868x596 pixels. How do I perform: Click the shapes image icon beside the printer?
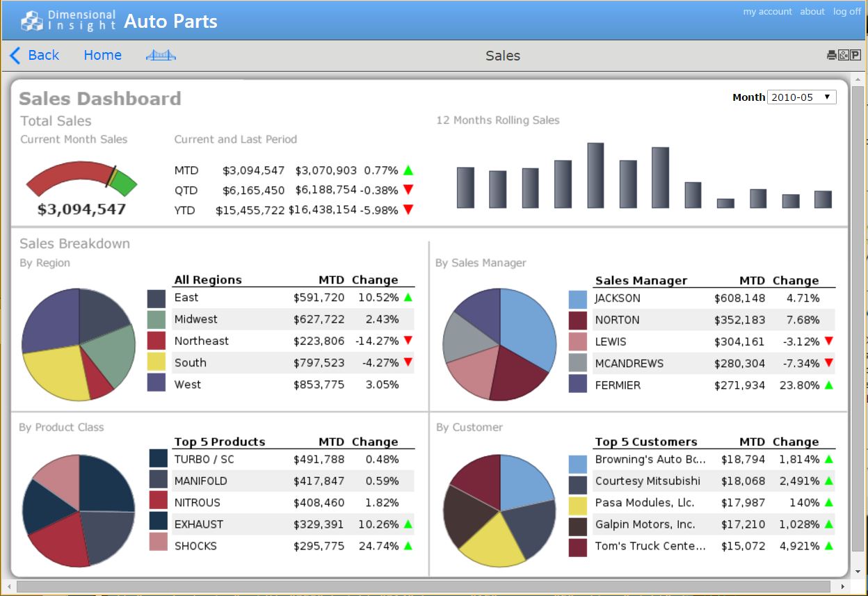[x=843, y=56]
